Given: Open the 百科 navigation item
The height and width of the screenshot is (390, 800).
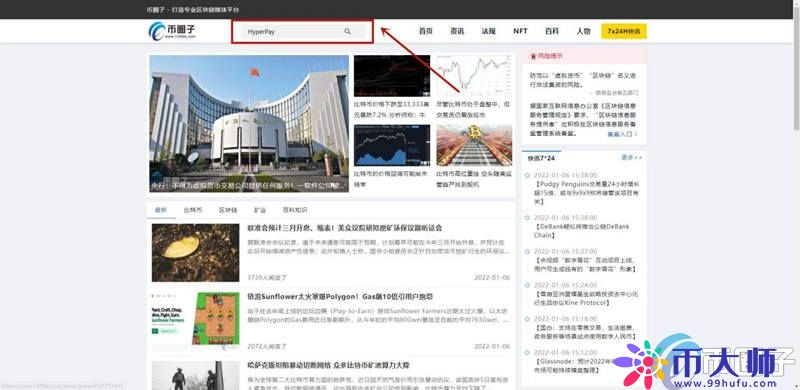Looking at the screenshot, I should 552,31.
